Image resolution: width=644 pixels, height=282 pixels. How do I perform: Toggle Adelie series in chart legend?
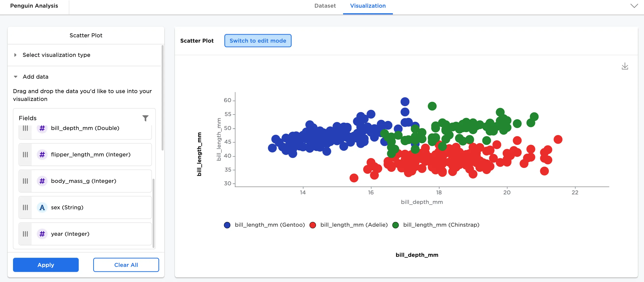(x=348, y=225)
